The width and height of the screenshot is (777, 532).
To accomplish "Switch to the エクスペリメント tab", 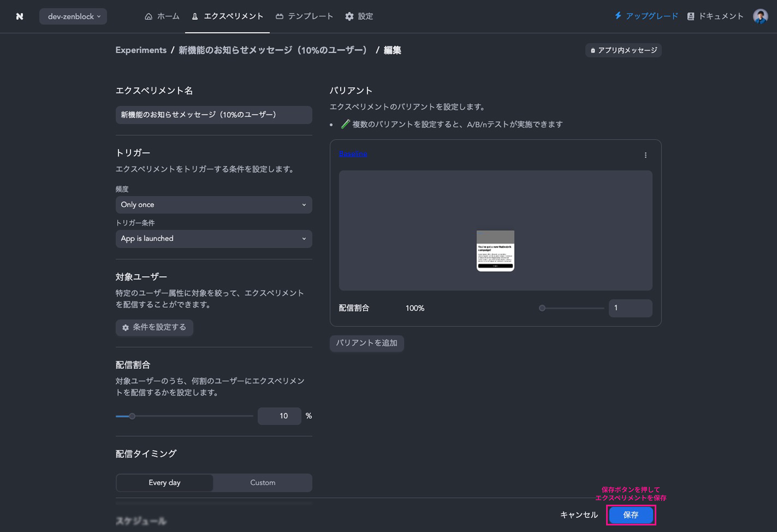I will point(227,16).
